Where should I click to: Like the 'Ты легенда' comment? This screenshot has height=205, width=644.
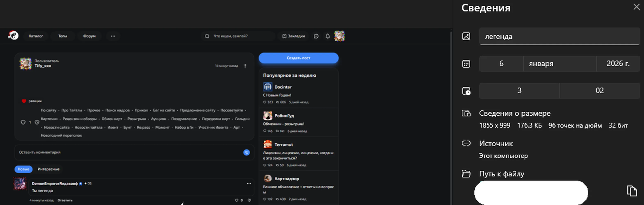[x=237, y=200]
